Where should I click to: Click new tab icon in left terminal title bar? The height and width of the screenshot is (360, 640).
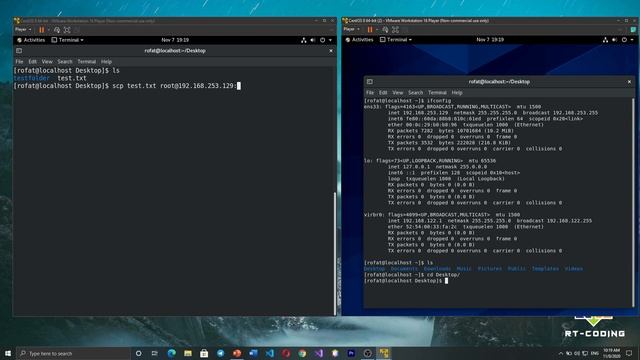(x=19, y=51)
